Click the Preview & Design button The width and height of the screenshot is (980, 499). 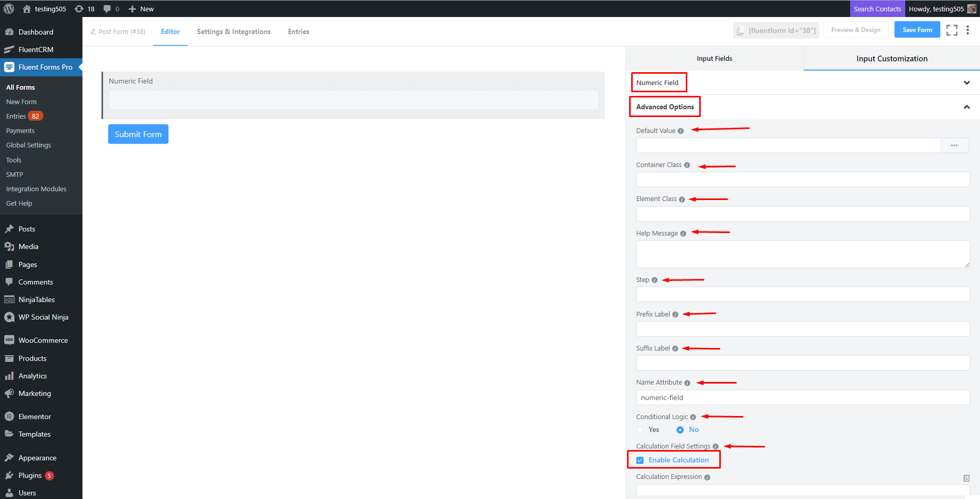(x=855, y=30)
